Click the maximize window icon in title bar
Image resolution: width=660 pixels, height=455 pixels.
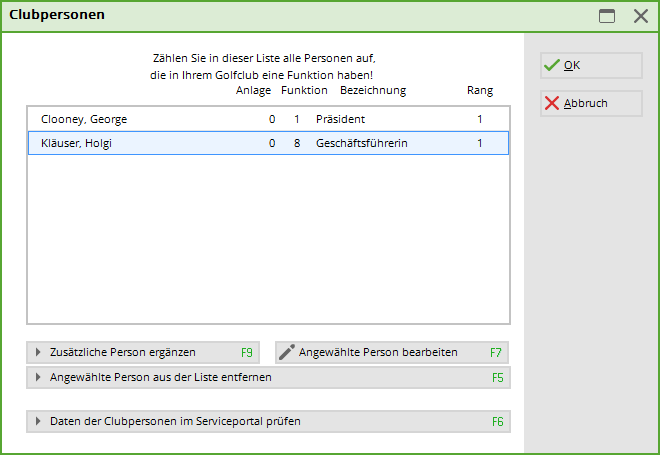[607, 16]
